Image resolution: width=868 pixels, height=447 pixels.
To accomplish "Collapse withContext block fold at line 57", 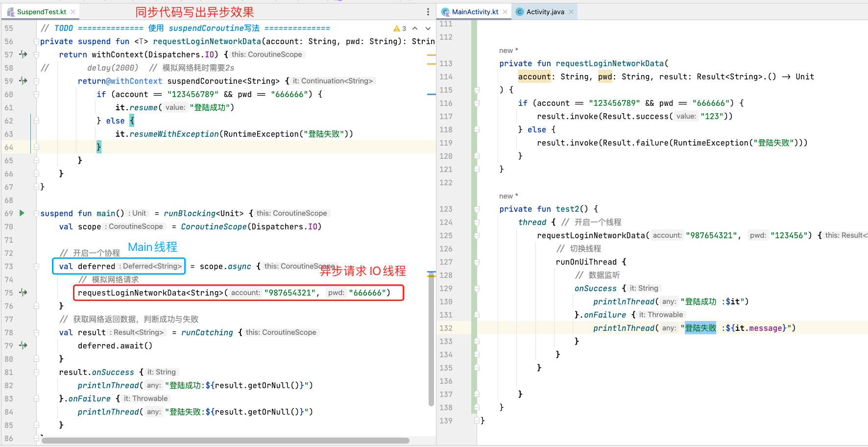I will pos(36,54).
